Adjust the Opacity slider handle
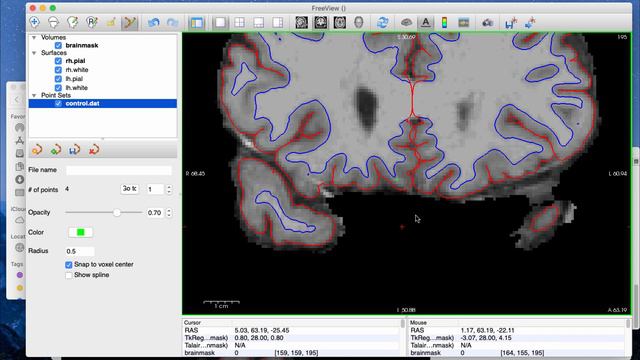 pyautogui.click(x=117, y=213)
